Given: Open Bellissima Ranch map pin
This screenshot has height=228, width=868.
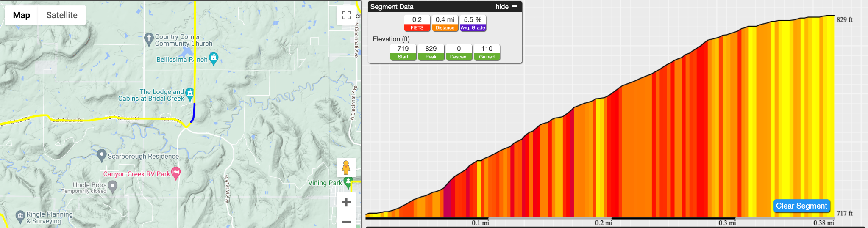Looking at the screenshot, I should 214,59.
